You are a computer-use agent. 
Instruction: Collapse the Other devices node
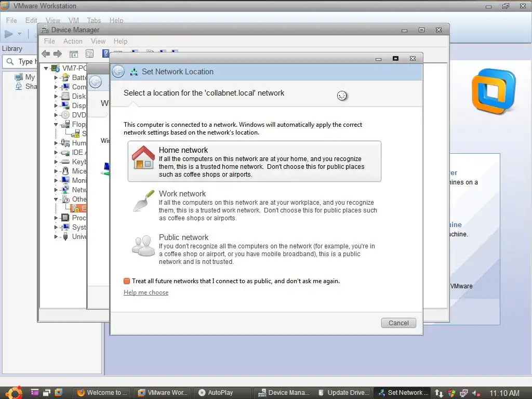56,199
